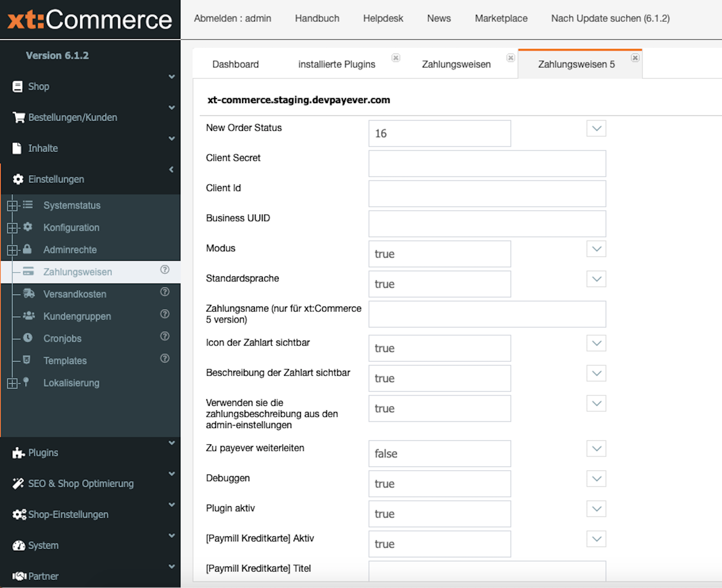
Task: Open the Modus dropdown arrow
Action: 596,249
